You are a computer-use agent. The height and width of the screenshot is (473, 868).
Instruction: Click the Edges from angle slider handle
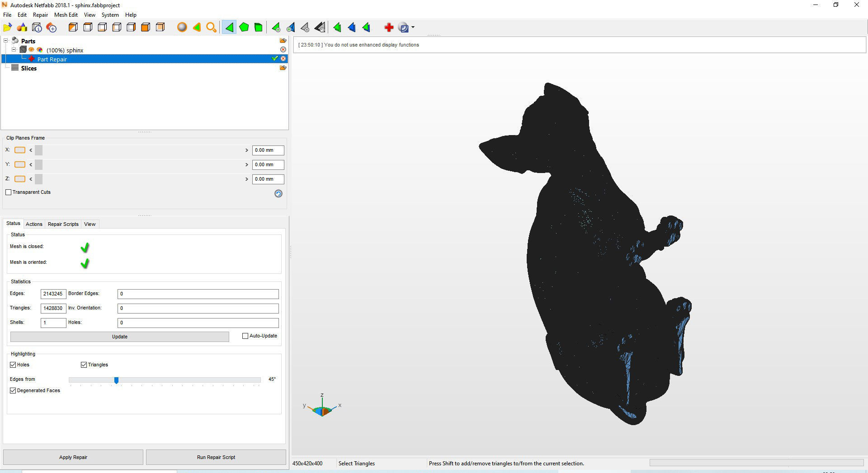pos(116,380)
